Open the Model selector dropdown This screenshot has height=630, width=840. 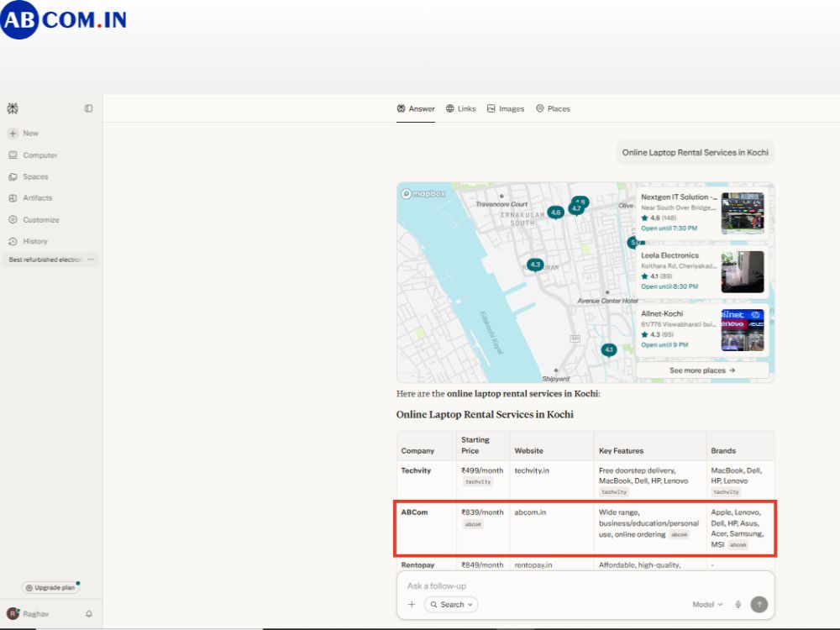point(707,604)
